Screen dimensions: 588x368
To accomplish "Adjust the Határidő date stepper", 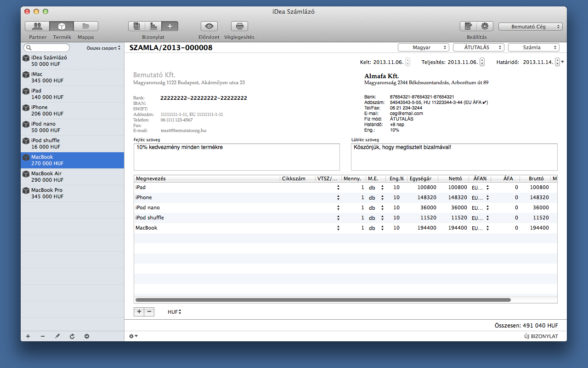I will (557, 62).
